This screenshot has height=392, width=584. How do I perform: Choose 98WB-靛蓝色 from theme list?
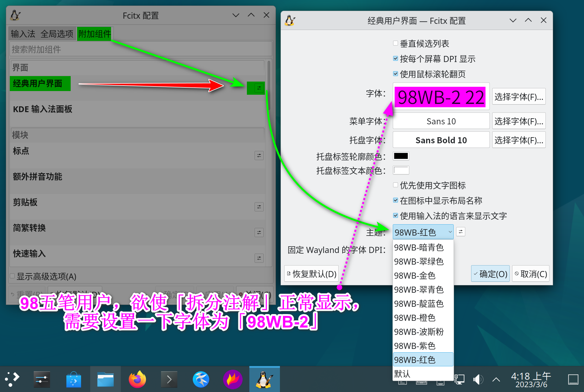423,303
